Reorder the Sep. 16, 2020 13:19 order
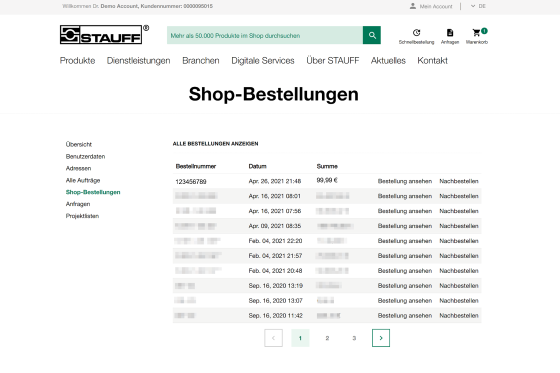 coord(459,286)
